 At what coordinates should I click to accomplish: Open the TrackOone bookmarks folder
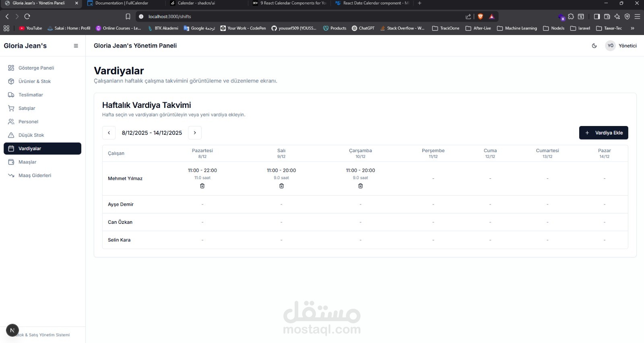tap(446, 28)
